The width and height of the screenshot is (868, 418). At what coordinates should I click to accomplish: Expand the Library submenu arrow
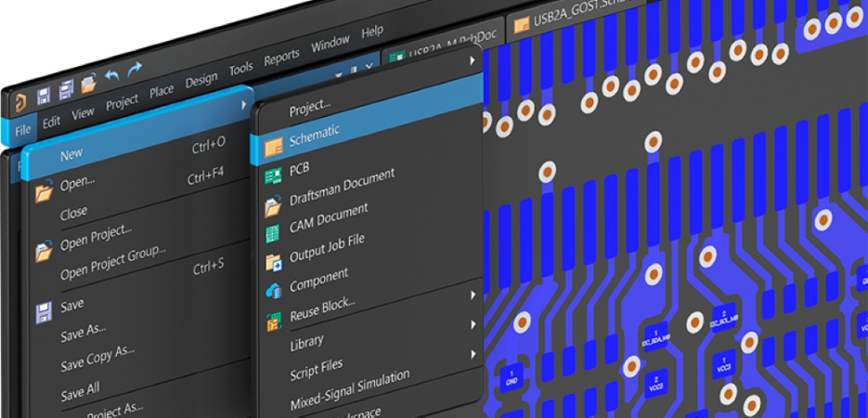tap(473, 324)
